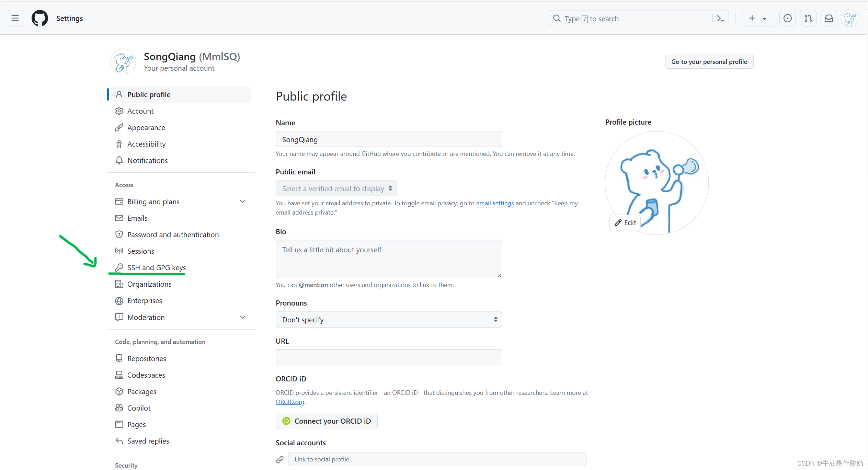Click the pencil Edit on profile picture
This screenshot has width=868, height=470.
[625, 222]
